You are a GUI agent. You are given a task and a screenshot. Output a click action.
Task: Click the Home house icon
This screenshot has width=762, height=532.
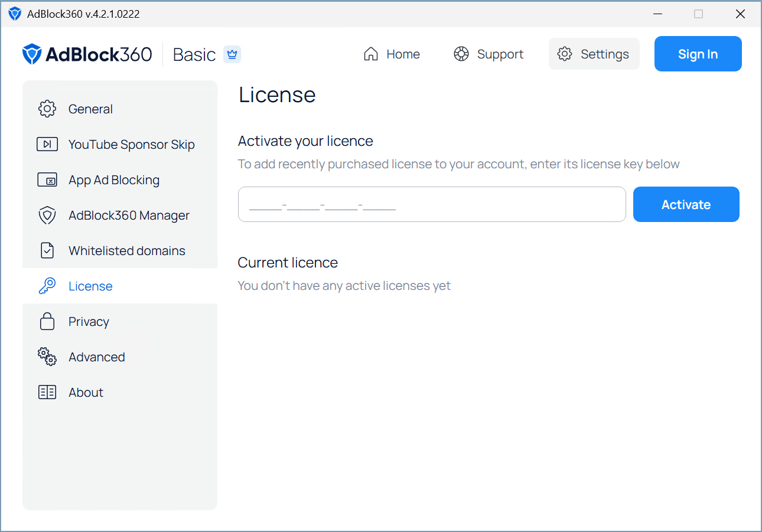click(371, 54)
